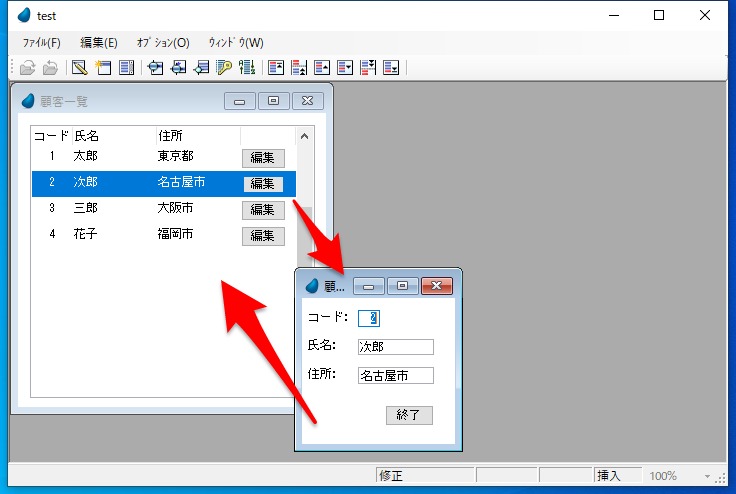Expand the 100% zoom dropdown in status bar
The width and height of the screenshot is (736, 494).
(707, 477)
